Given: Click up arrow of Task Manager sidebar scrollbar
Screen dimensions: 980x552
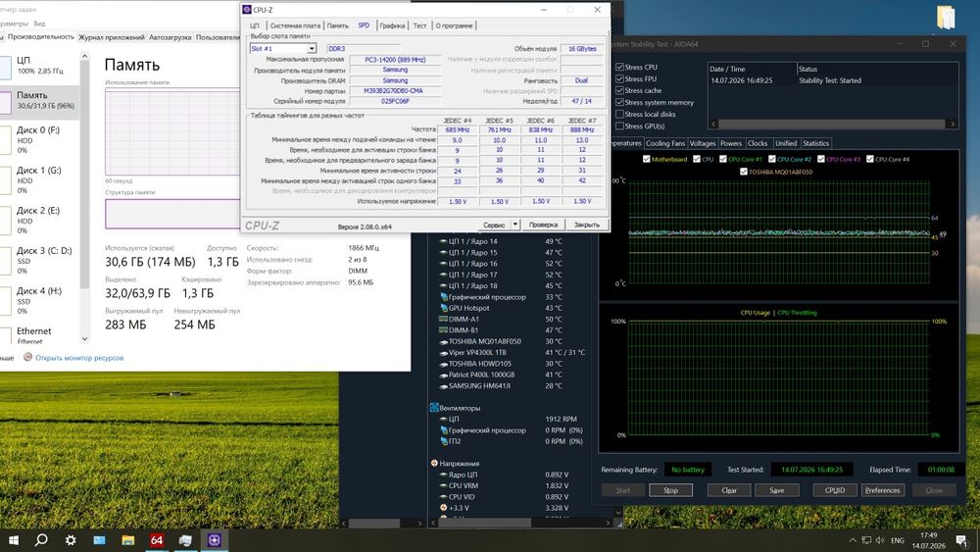Looking at the screenshot, I should [x=84, y=57].
